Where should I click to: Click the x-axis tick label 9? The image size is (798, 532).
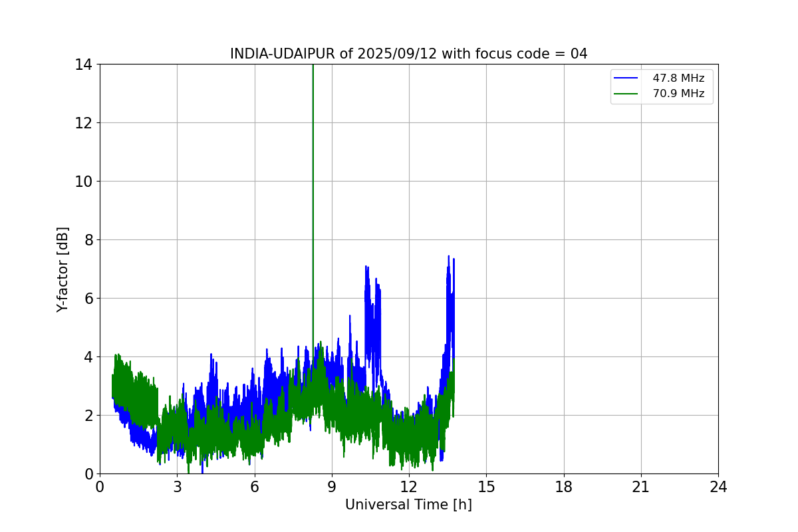coord(332,487)
